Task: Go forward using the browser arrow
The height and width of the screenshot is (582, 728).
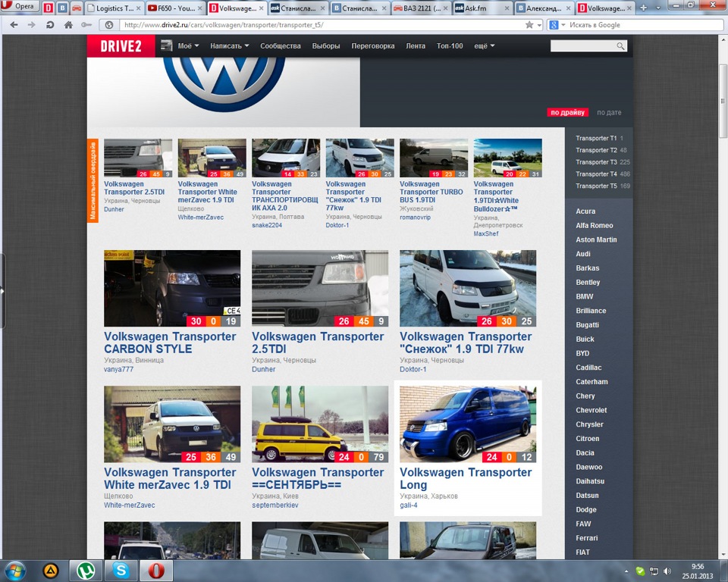Action: coord(32,25)
